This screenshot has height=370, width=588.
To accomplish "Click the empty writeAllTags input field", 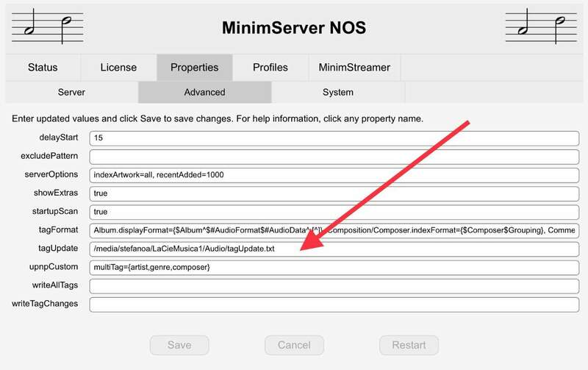I will coord(334,286).
